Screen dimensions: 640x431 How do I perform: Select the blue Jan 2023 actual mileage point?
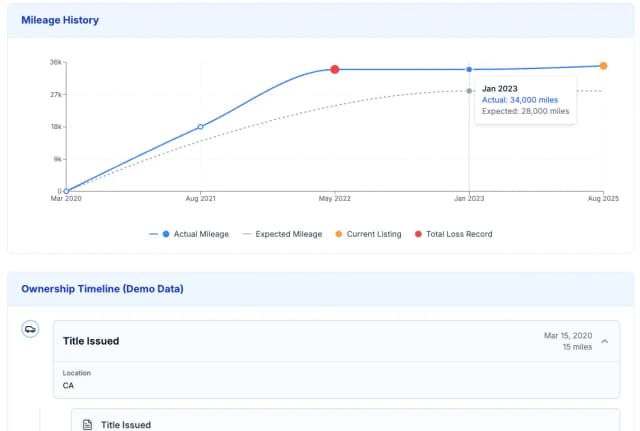(469, 69)
